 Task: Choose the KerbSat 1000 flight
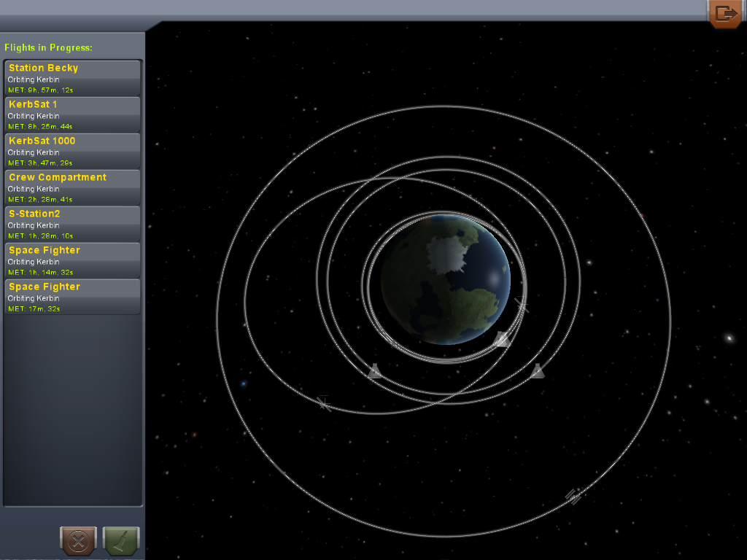coord(72,151)
